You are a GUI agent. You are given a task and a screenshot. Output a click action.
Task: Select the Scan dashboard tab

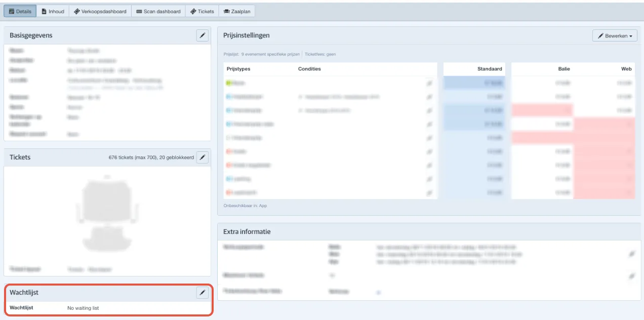pos(158,11)
